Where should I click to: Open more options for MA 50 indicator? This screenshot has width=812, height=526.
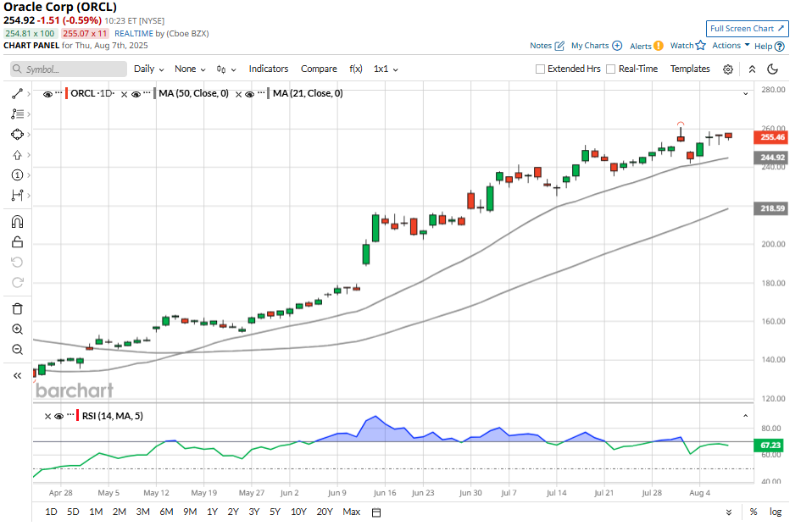coord(147,92)
